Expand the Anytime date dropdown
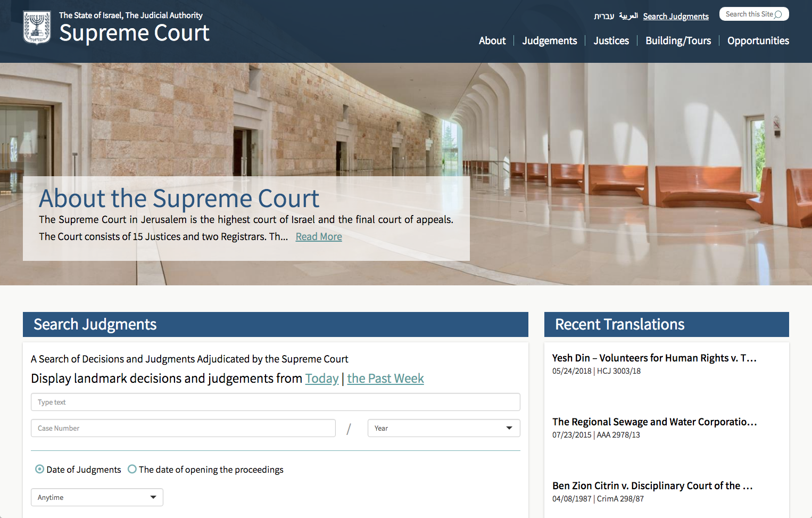The image size is (812, 518). click(x=97, y=497)
